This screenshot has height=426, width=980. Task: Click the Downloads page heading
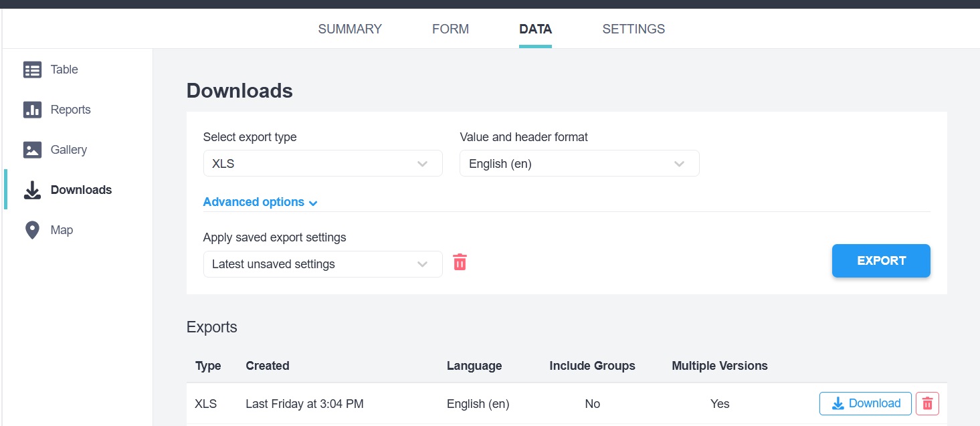pyautogui.click(x=239, y=90)
